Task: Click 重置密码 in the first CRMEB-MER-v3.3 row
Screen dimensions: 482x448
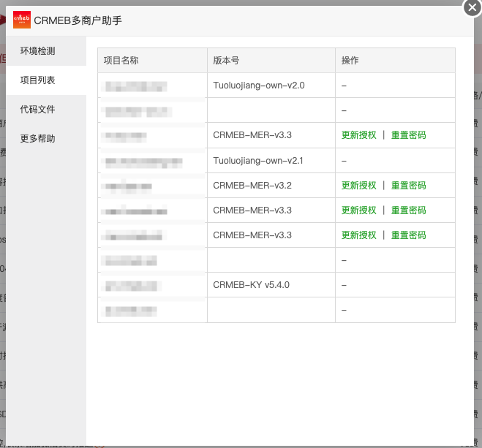Action: pyautogui.click(x=408, y=135)
